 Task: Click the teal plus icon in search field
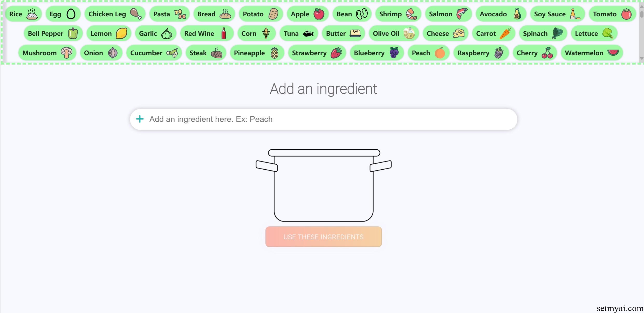[x=140, y=119]
